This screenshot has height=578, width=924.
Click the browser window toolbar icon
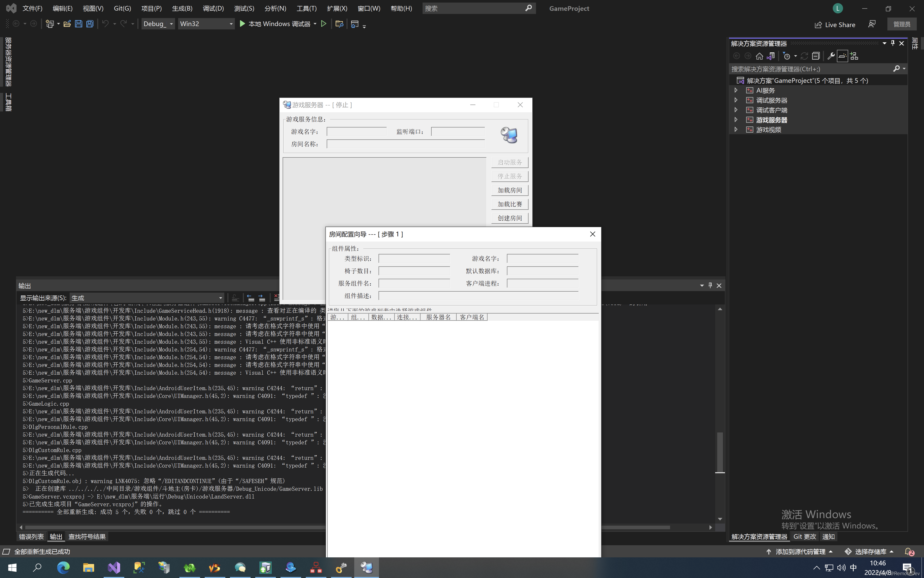click(355, 24)
